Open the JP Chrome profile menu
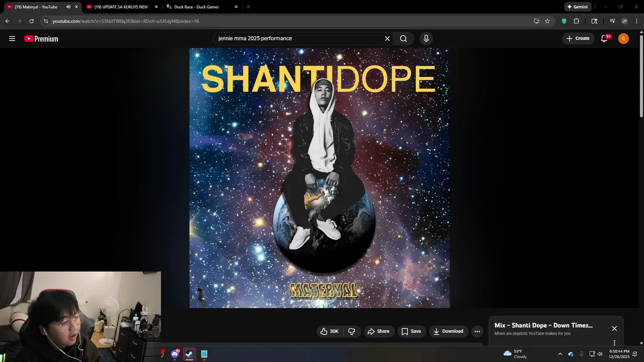This screenshot has height=362, width=644. (624, 21)
